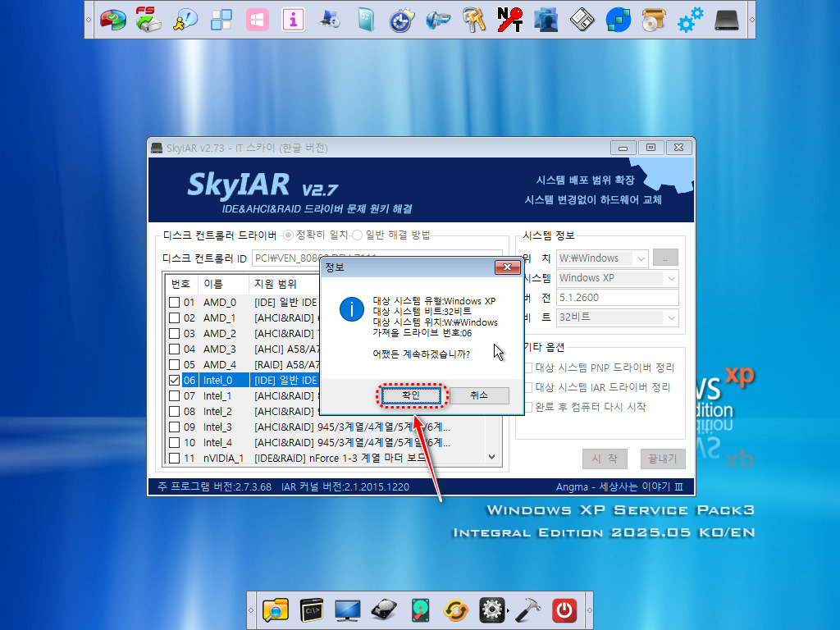
Task: Click the red power button icon
Action: point(564,610)
